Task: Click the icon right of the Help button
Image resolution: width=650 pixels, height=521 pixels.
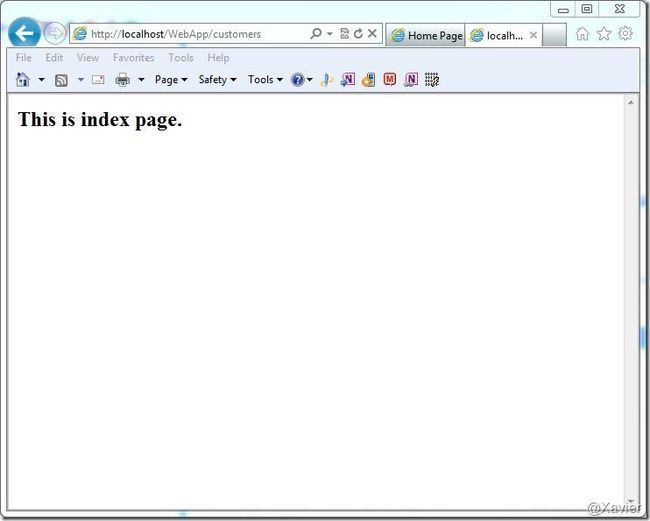Action: [327, 79]
